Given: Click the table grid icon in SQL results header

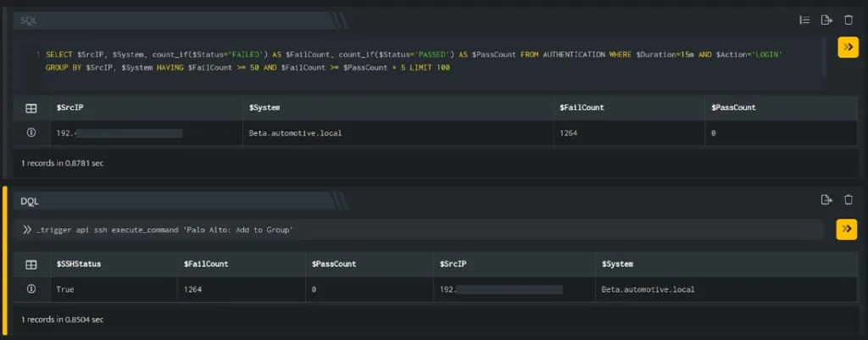Looking at the screenshot, I should coord(31,108).
